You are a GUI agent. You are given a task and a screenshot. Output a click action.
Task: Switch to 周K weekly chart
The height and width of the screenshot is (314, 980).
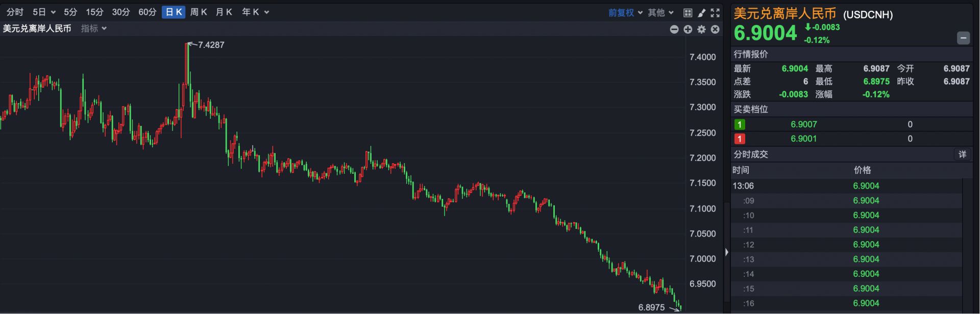[199, 12]
